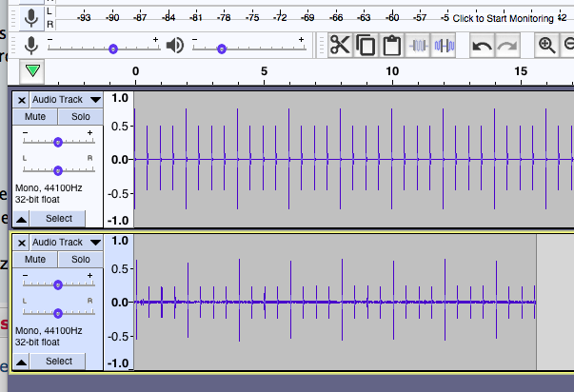Image resolution: width=574 pixels, height=392 pixels.
Task: Close the second Audio Track
Action: (22, 243)
